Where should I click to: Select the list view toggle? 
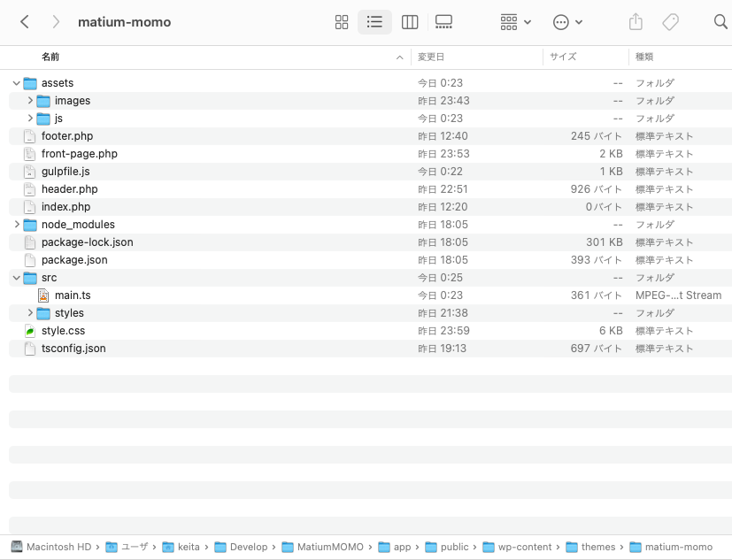tap(374, 22)
